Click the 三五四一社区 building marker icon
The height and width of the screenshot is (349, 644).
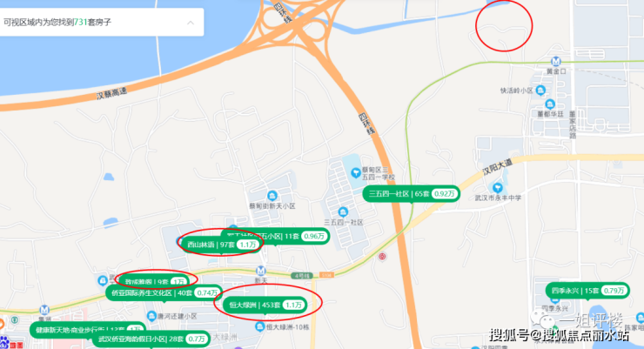coord(343,211)
